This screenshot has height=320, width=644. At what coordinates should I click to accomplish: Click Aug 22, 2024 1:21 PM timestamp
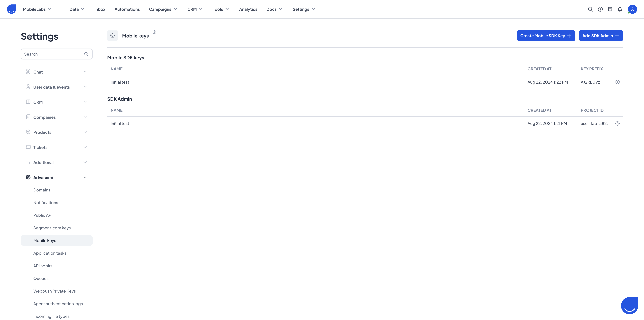point(547,123)
